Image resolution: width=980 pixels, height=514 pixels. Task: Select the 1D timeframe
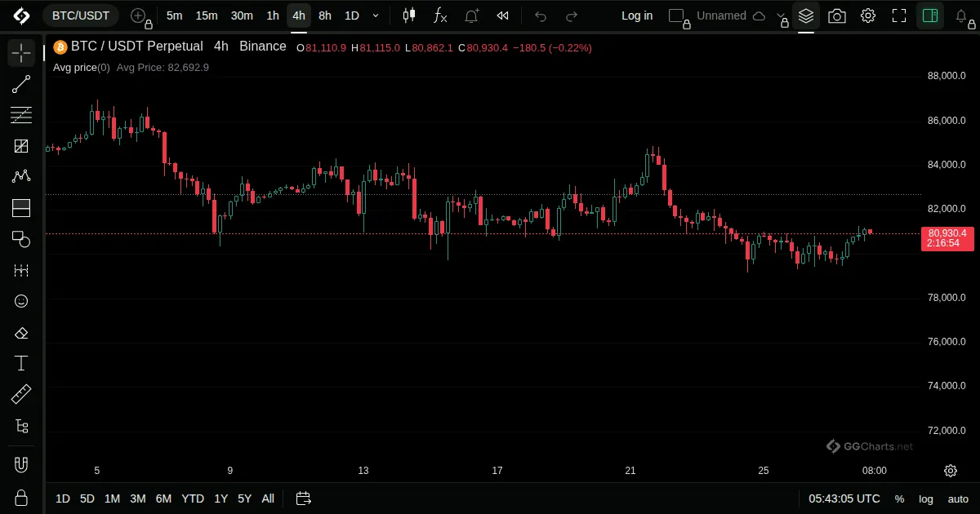pyautogui.click(x=351, y=16)
